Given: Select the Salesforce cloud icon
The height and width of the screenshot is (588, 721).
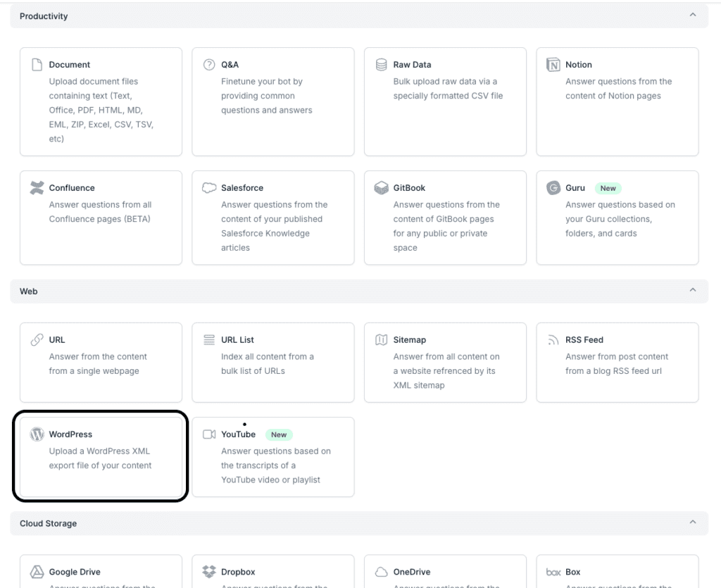Looking at the screenshot, I should click(209, 188).
